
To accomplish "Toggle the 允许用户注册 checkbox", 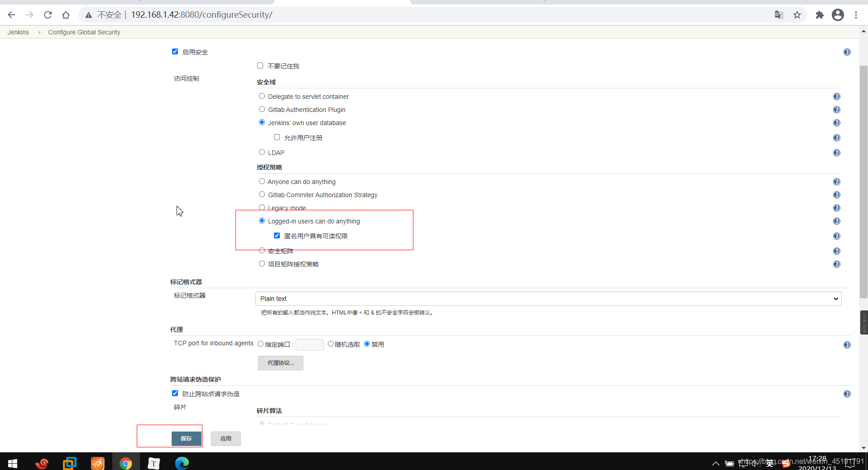I will (x=277, y=137).
